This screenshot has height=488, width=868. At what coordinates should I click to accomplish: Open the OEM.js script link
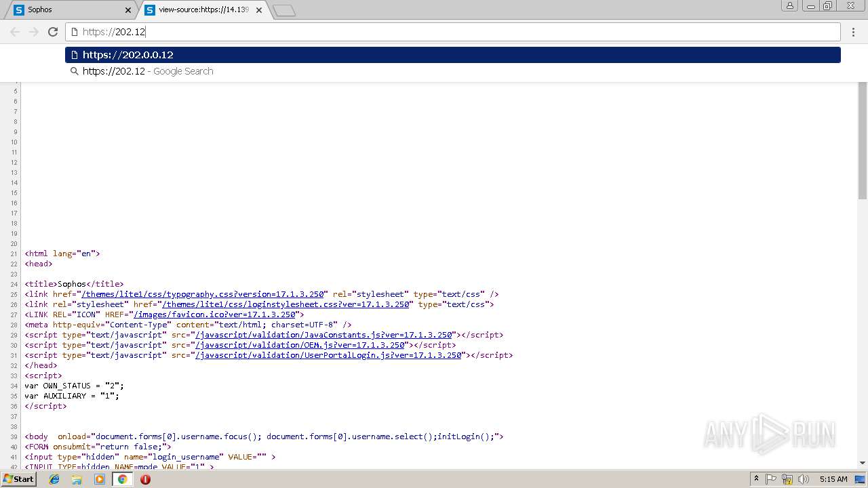pyautogui.click(x=300, y=345)
